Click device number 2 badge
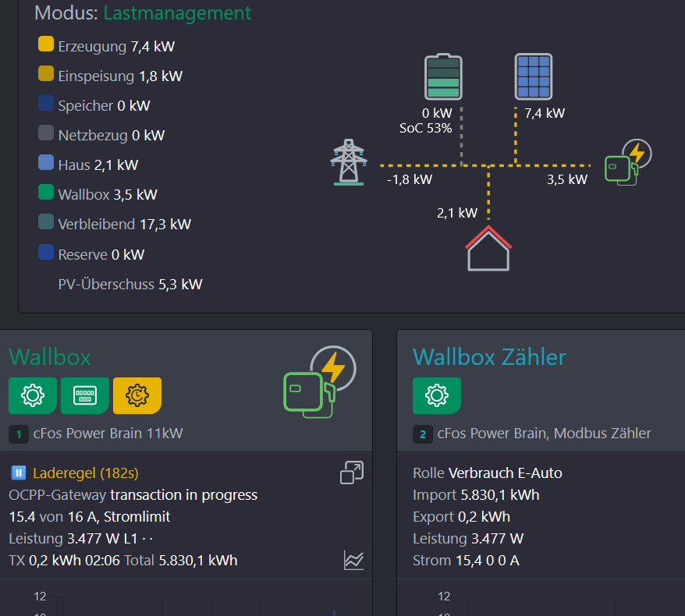This screenshot has height=616, width=685. (423, 434)
